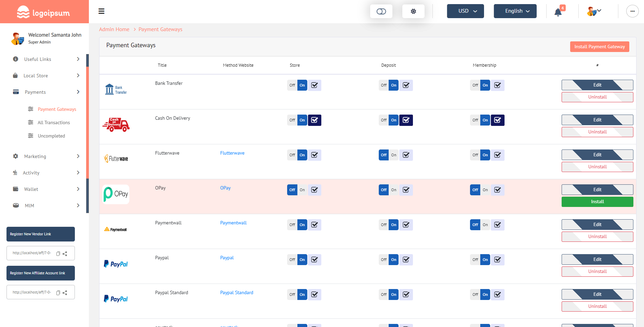Click the gear settings icon in header

pyautogui.click(x=413, y=11)
